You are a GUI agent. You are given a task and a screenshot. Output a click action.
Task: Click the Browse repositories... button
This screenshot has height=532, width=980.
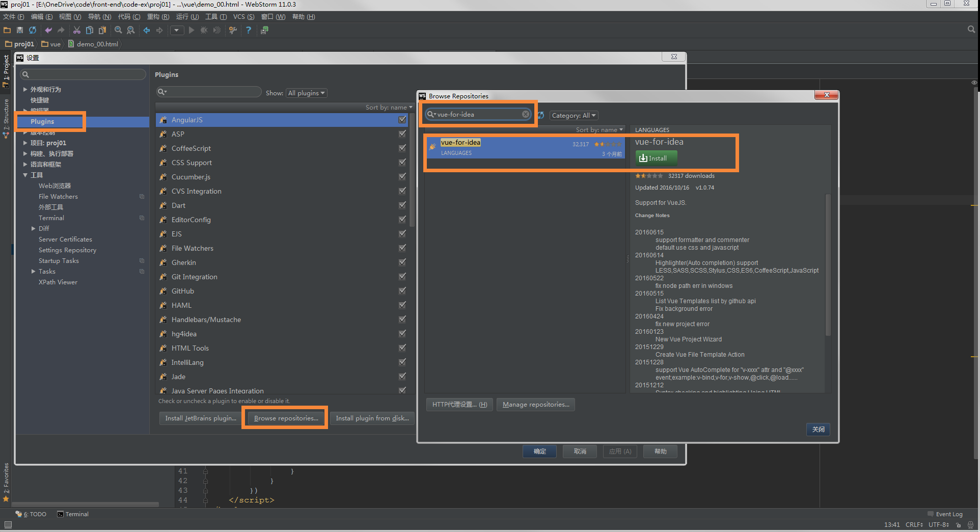286,418
